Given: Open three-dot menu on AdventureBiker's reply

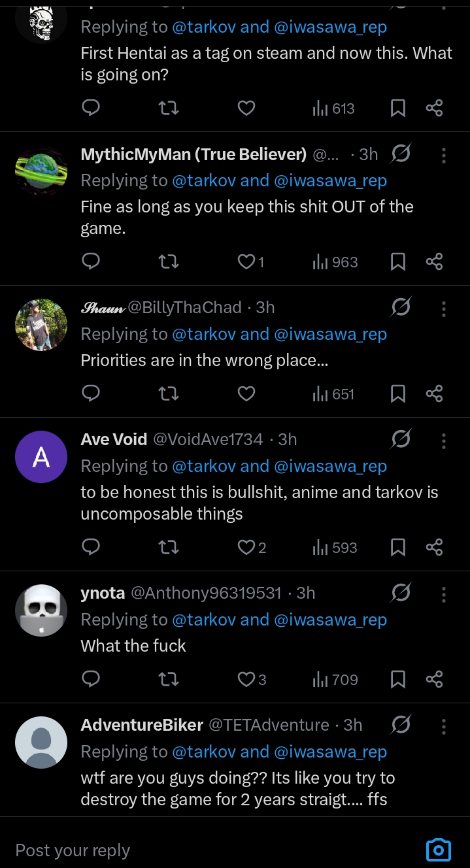Looking at the screenshot, I should [x=444, y=726].
